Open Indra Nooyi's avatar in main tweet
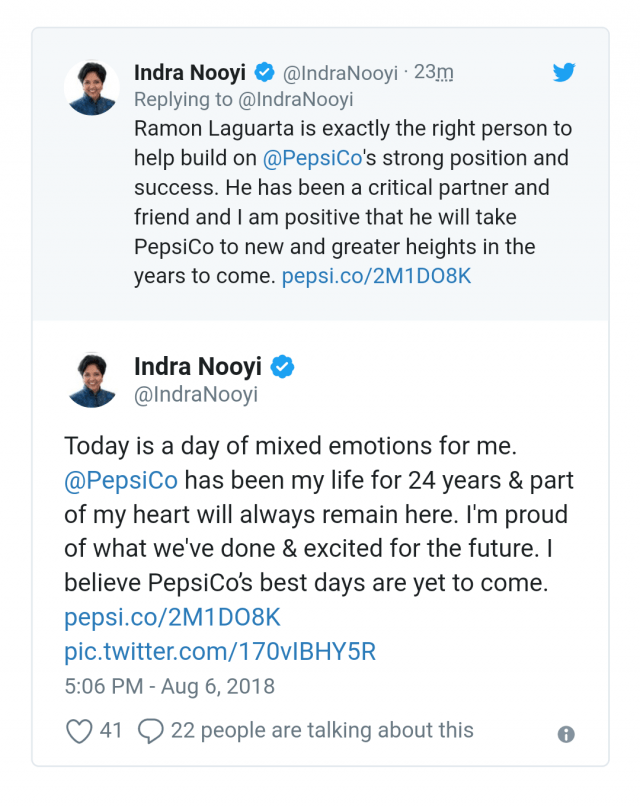This screenshot has width=640, height=808. [92, 380]
